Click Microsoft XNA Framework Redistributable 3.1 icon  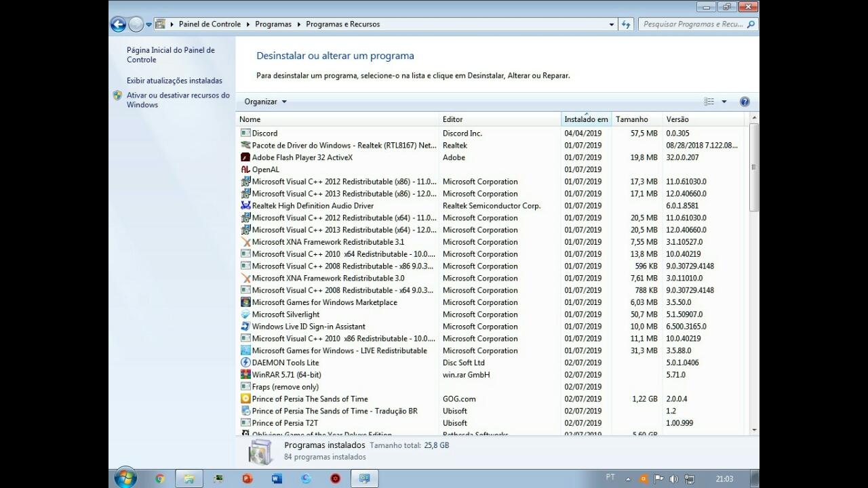coord(245,242)
